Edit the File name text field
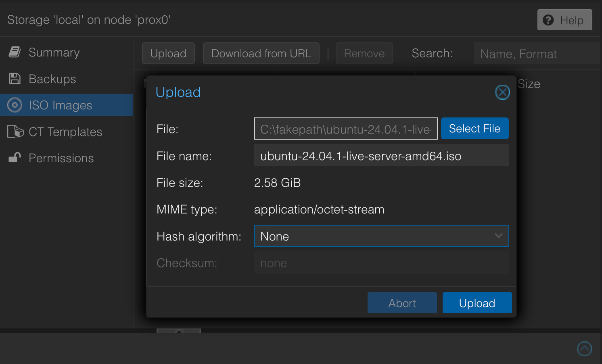The height and width of the screenshot is (364, 602). (x=381, y=156)
